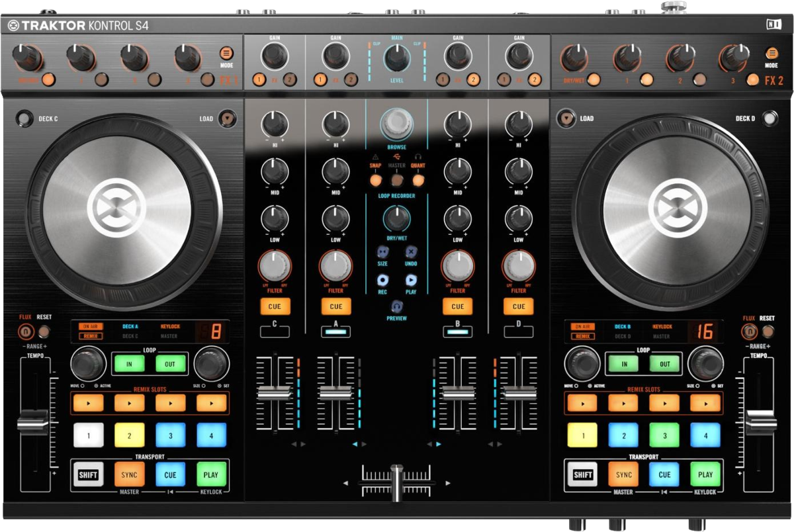Viewport: 794px width, 532px height.
Task: Click Loop Recorder DRY/WET knob
Action: coord(396,218)
